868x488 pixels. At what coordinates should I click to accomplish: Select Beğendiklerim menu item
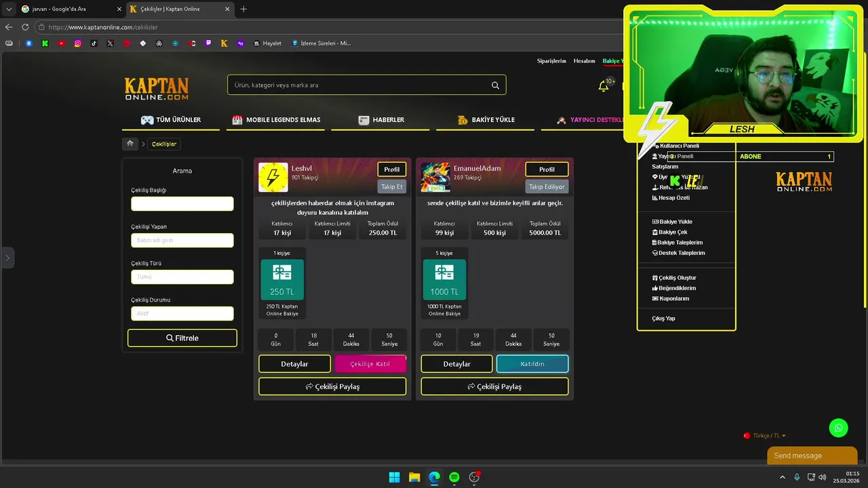[674, 288]
